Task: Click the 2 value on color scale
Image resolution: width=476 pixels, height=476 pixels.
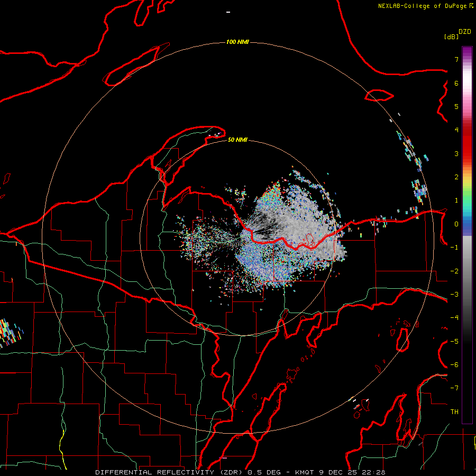Action: (x=456, y=177)
